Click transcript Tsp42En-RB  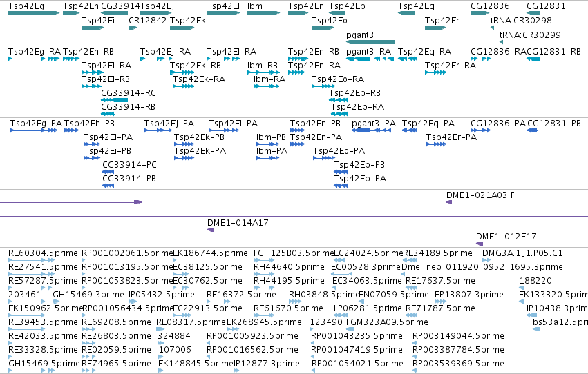coord(314,52)
